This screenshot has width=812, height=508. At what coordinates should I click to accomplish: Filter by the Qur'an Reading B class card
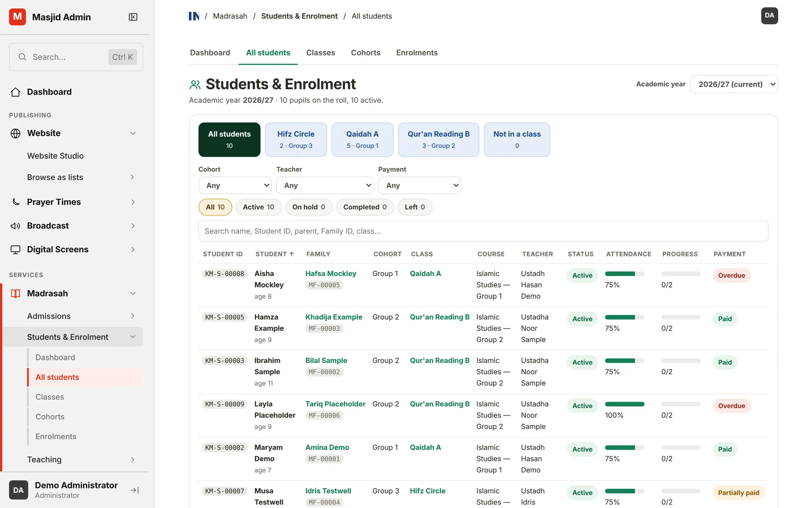click(x=439, y=140)
